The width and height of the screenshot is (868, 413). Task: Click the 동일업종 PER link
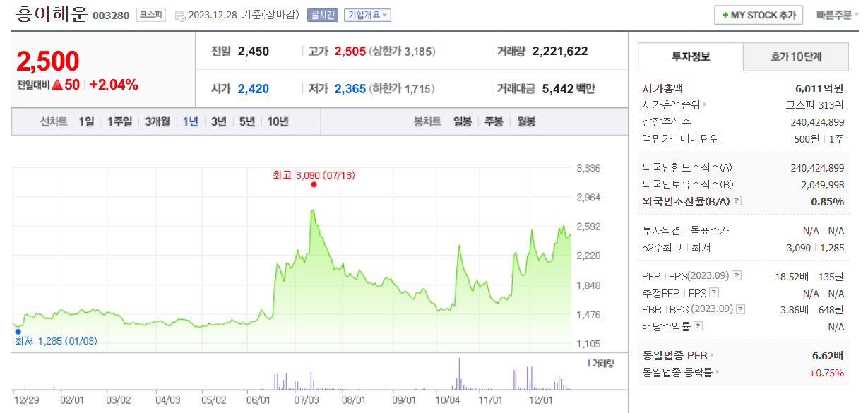coord(674,355)
